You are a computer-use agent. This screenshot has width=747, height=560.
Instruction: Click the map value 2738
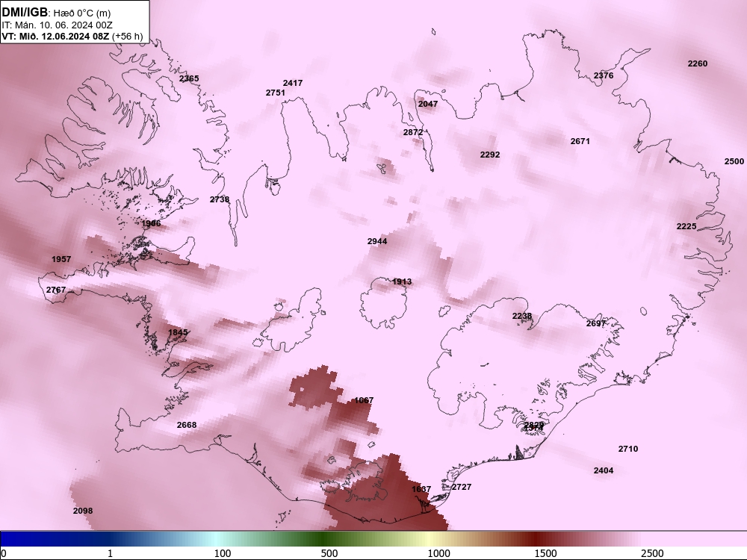click(x=220, y=199)
